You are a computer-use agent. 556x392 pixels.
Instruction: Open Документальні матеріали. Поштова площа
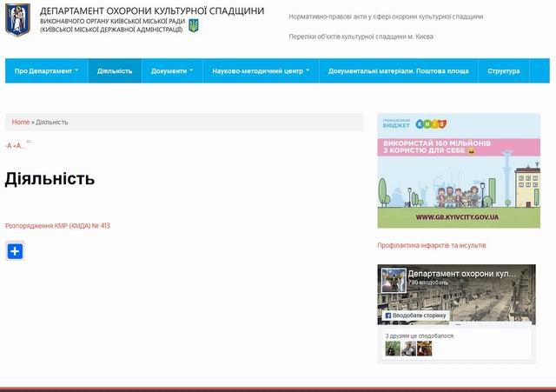coord(399,71)
